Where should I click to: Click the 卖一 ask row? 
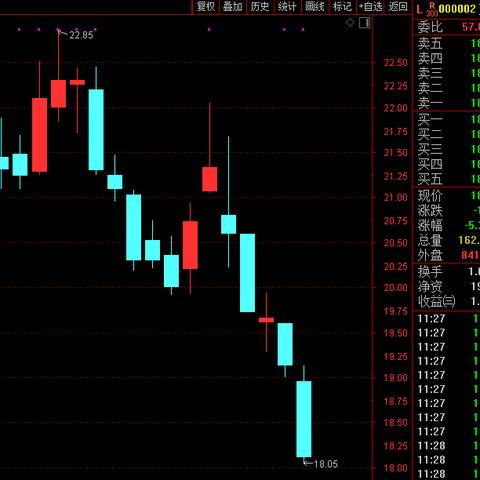448,103
